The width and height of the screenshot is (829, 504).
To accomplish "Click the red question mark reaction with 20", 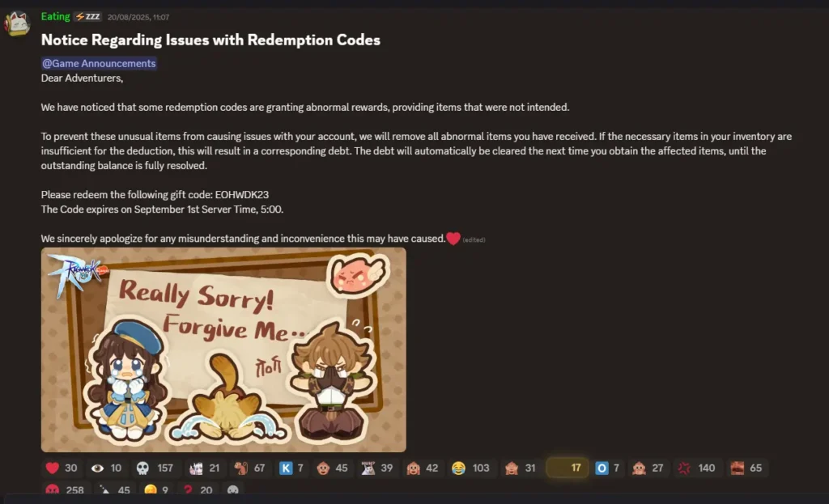I will pos(198,489).
